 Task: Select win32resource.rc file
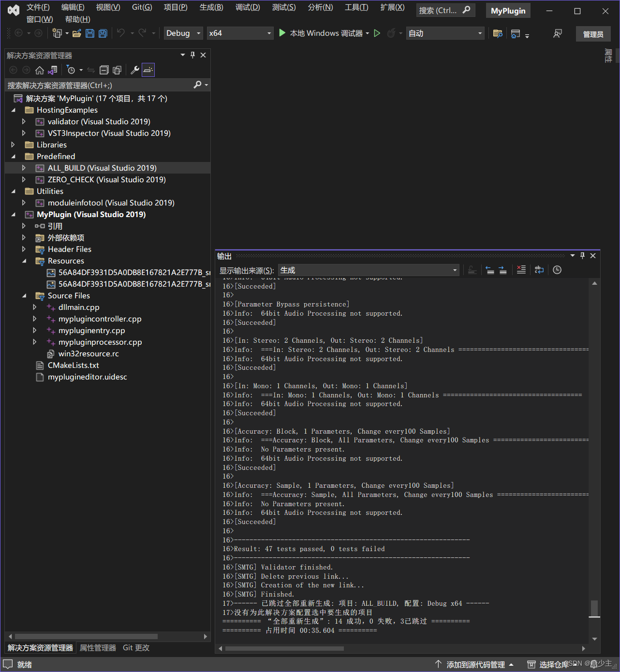click(89, 353)
